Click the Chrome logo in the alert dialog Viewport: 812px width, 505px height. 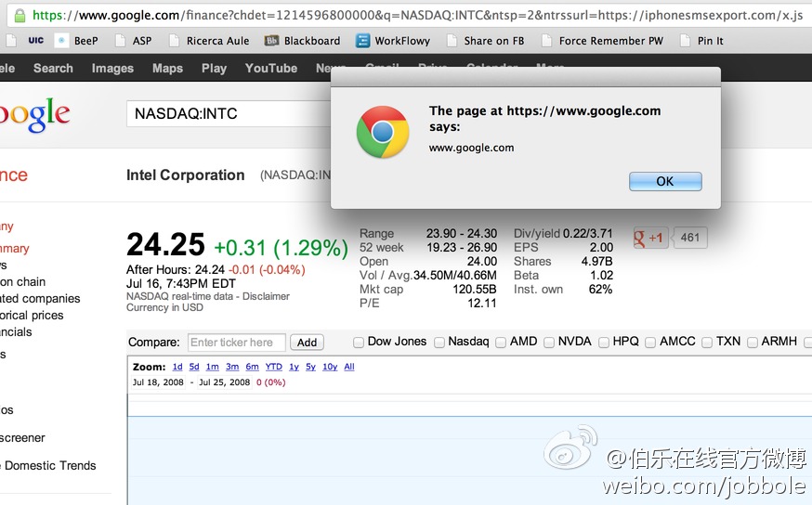(x=383, y=132)
